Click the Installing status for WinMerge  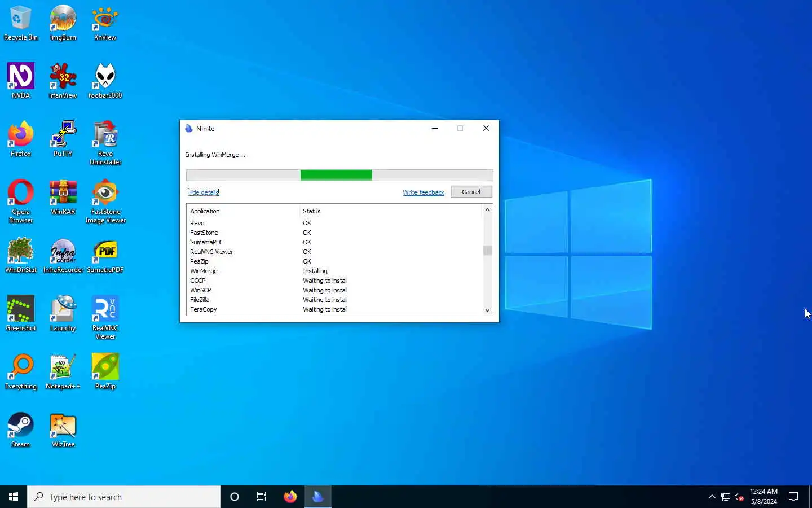[315, 271]
